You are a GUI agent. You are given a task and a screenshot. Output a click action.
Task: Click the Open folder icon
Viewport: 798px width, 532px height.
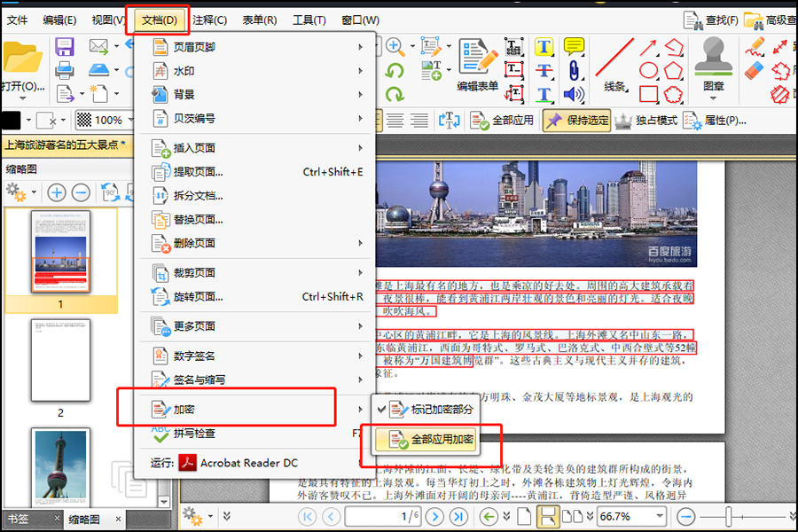tap(22, 57)
